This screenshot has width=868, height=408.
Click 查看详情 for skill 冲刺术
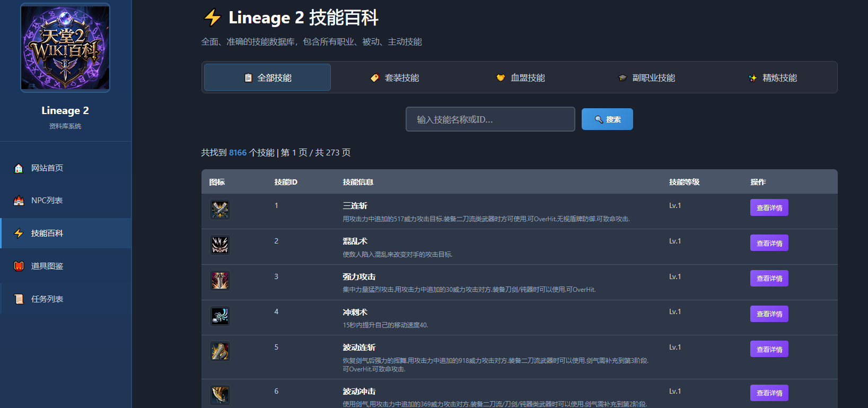pos(769,314)
